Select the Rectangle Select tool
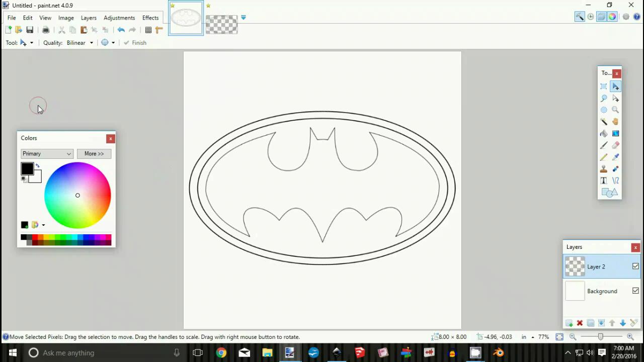The width and height of the screenshot is (644, 362). point(604,86)
